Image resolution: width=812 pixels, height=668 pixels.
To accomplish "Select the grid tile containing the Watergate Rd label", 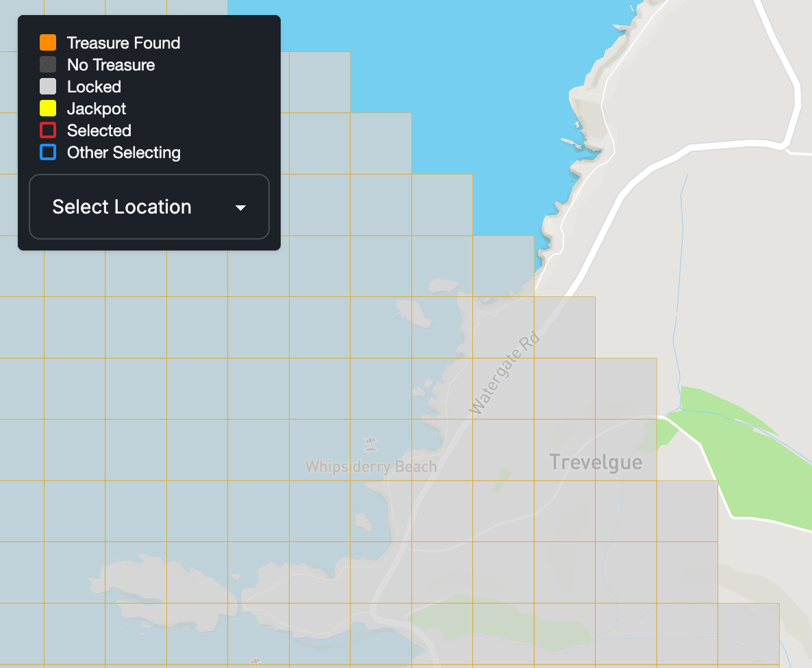I will pos(503,389).
